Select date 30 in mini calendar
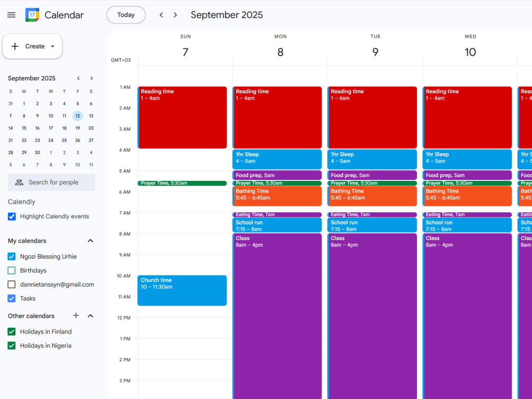 [37, 153]
